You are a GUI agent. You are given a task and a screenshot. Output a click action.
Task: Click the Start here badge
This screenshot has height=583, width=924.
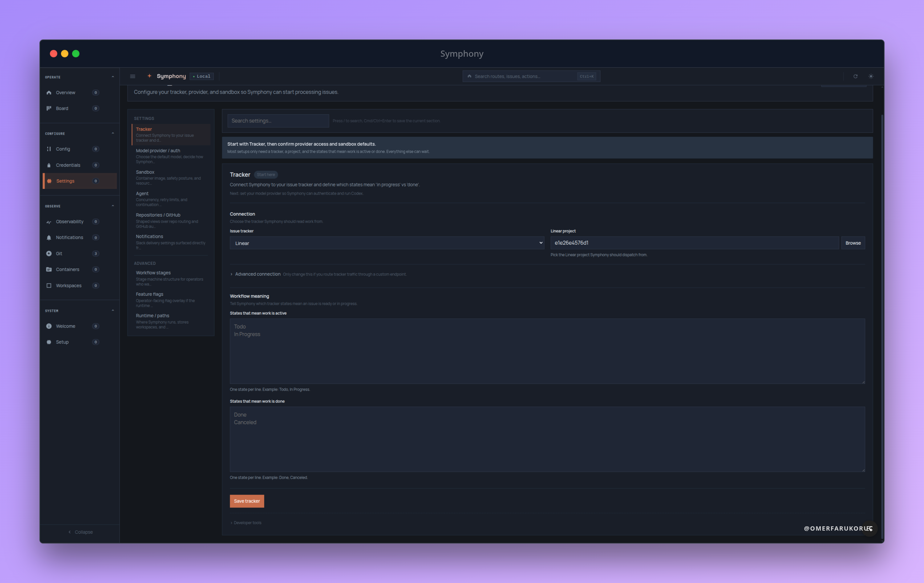coord(266,175)
